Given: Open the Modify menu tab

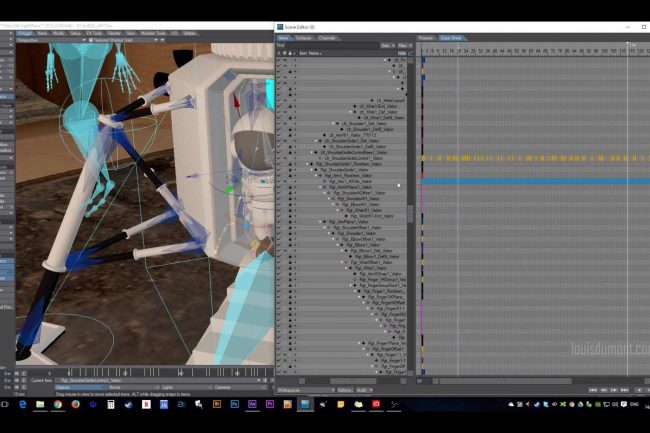Looking at the screenshot, I should click(x=58, y=32).
